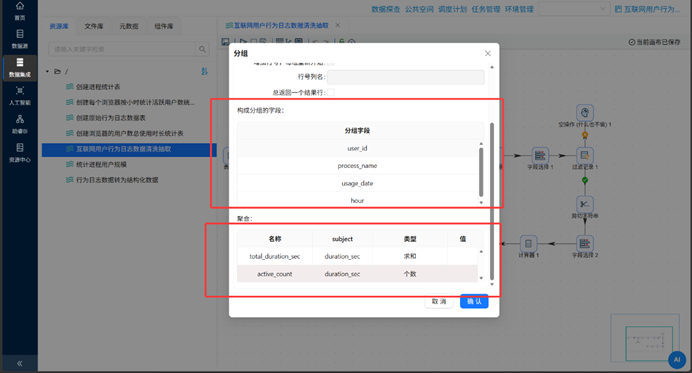Click the 分组字段 list scroll-up arrow

[481, 144]
